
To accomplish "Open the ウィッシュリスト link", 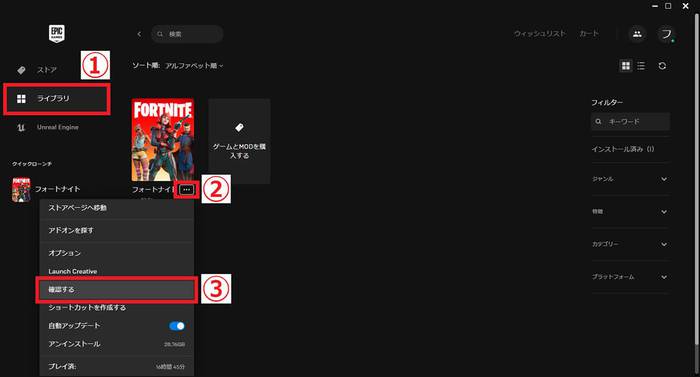I will 539,34.
